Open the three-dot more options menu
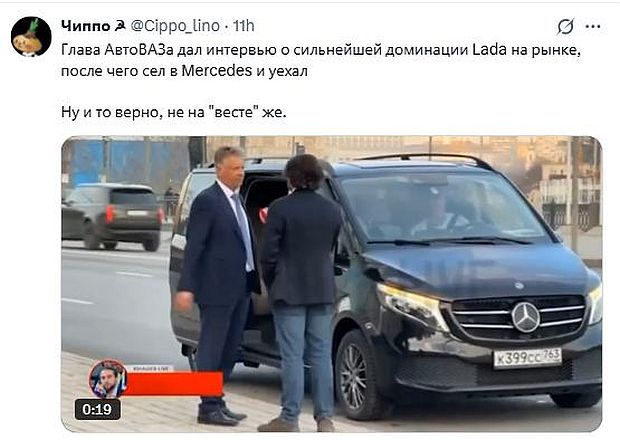Screen dimensions: 620x440 [593, 26]
